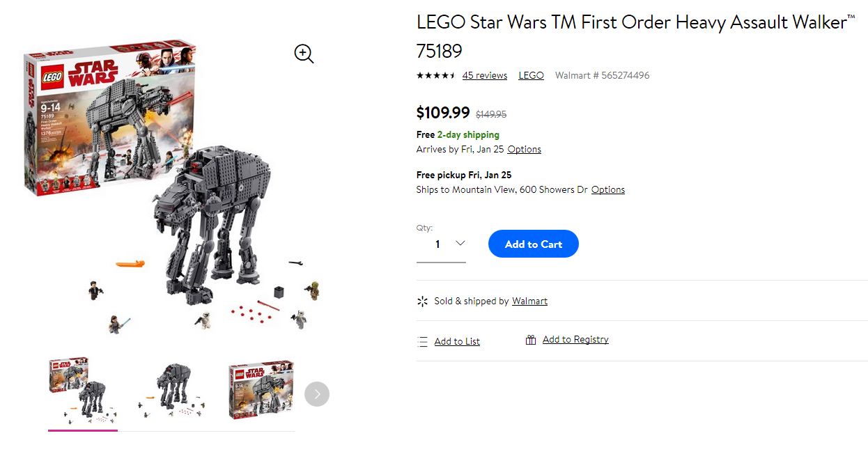Open the quantity dropdown
868x470 pixels.
[x=442, y=244]
